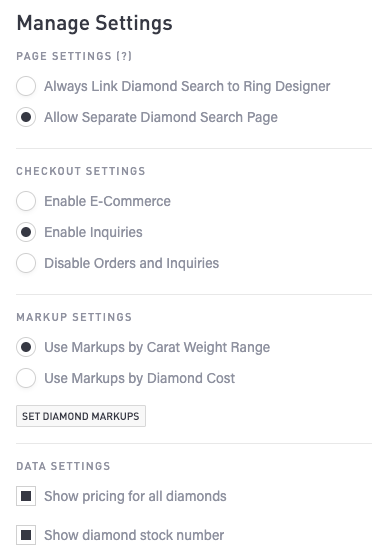372x548 pixels.
Task: Click the 'Show pricing for all diamonds' label
Action: tap(135, 496)
